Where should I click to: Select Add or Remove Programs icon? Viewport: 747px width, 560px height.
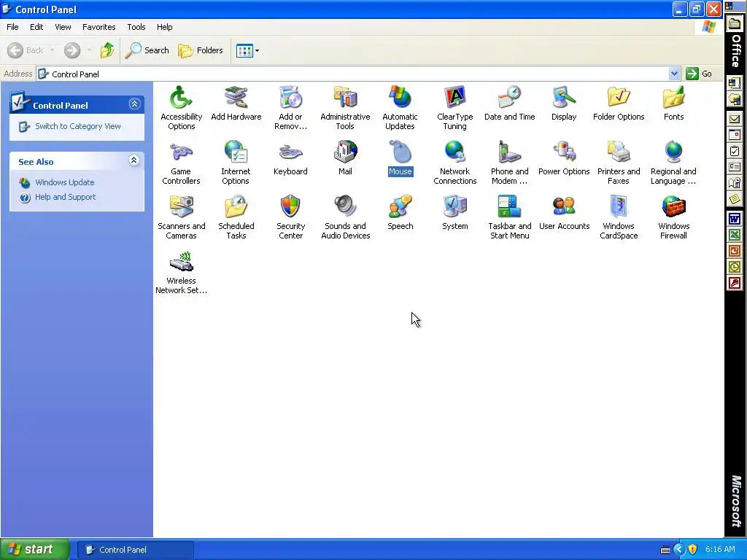click(x=290, y=98)
